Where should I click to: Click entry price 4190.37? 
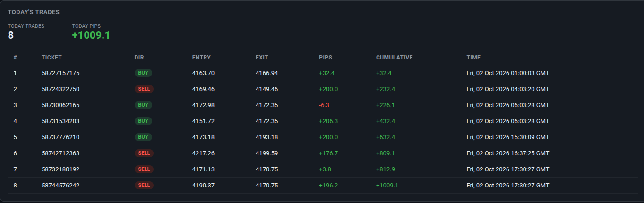point(203,186)
